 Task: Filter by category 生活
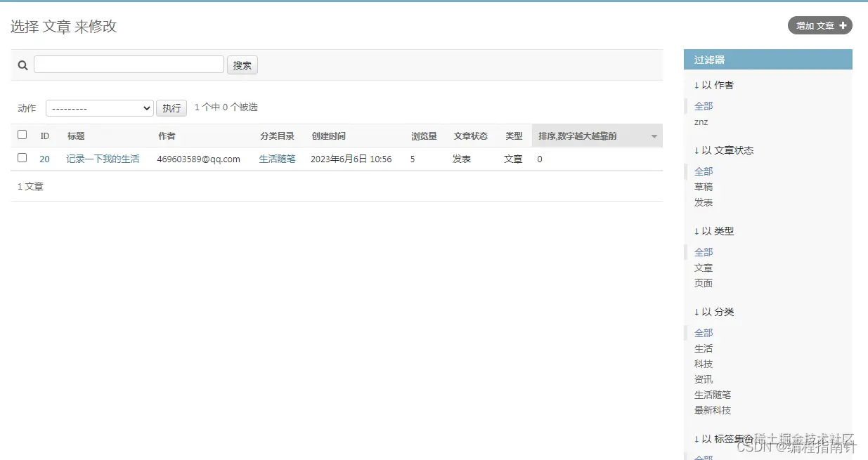click(704, 348)
